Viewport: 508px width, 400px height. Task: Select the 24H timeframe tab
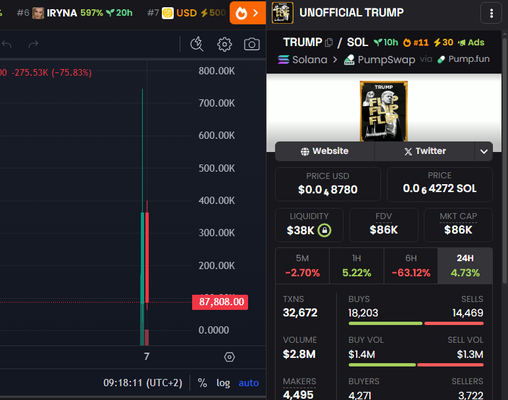pyautogui.click(x=465, y=266)
